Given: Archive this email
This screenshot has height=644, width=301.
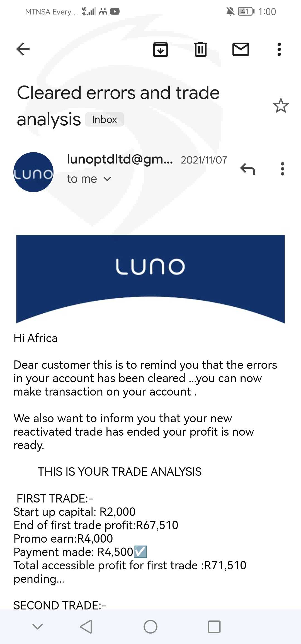Looking at the screenshot, I should pyautogui.click(x=161, y=49).
